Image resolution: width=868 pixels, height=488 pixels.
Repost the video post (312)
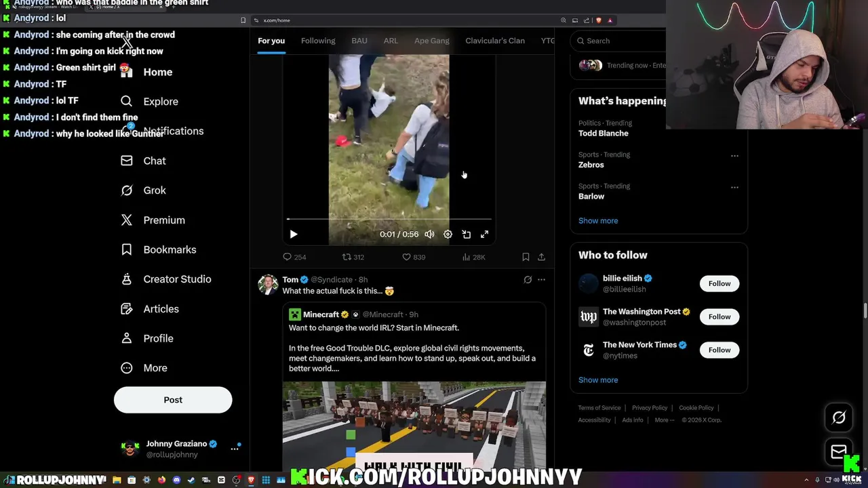pos(353,258)
